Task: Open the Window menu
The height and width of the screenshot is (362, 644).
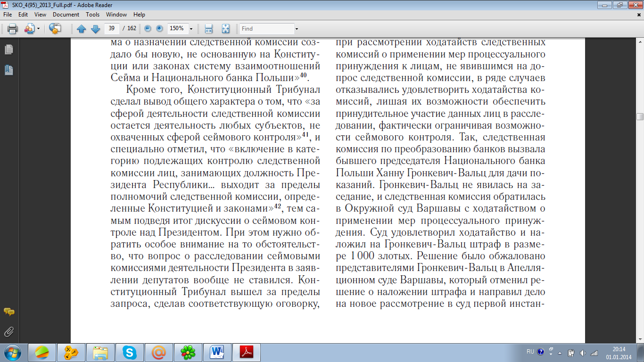Action: (x=116, y=15)
